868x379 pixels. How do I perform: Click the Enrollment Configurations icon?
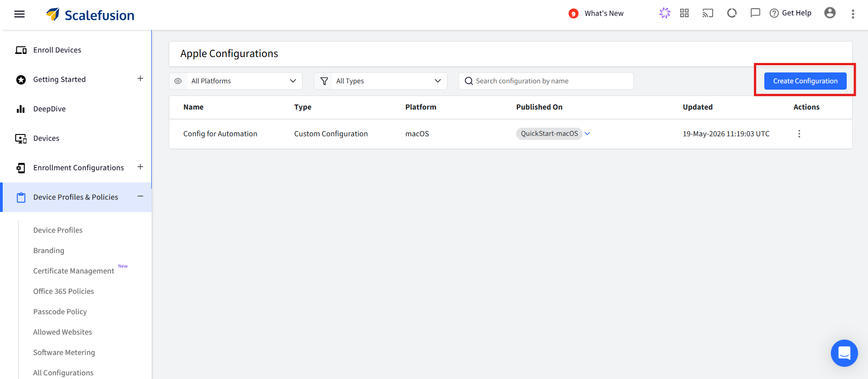point(21,168)
